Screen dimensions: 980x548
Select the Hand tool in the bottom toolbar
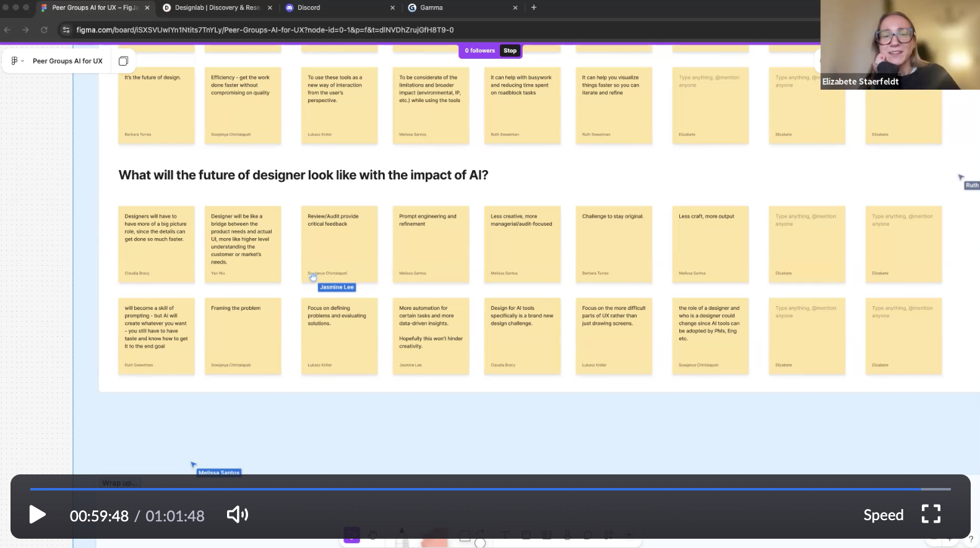[372, 535]
